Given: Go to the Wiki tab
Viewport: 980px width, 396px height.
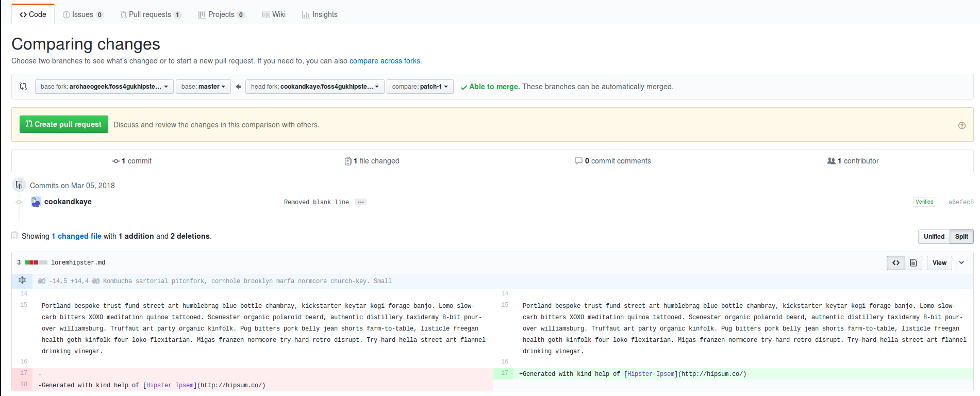Looking at the screenshot, I should pyautogui.click(x=274, y=14).
